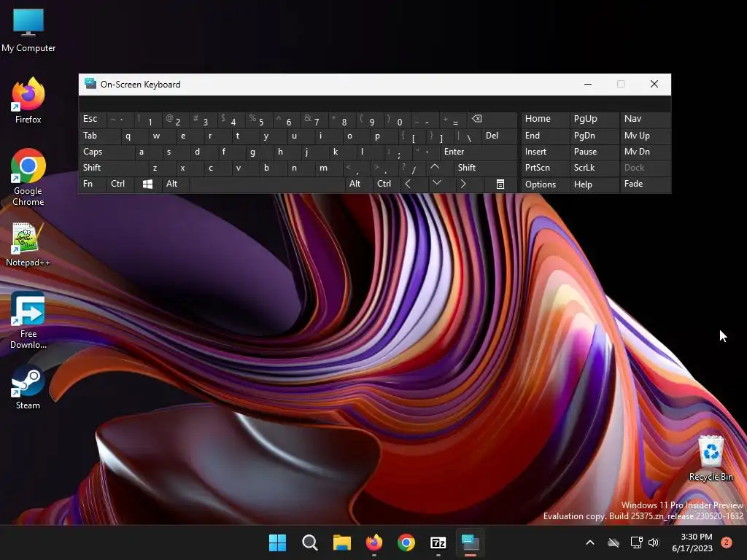The image size is (747, 560).
Task: Click the PgUp key
Action: pos(594,119)
